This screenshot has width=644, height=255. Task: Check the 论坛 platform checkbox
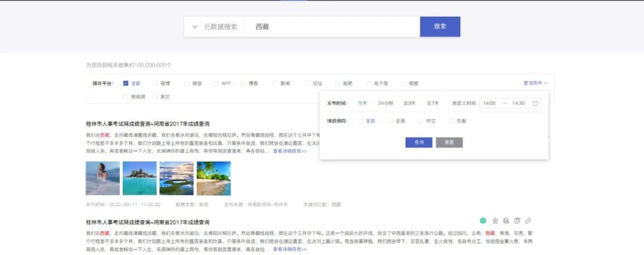click(x=308, y=83)
